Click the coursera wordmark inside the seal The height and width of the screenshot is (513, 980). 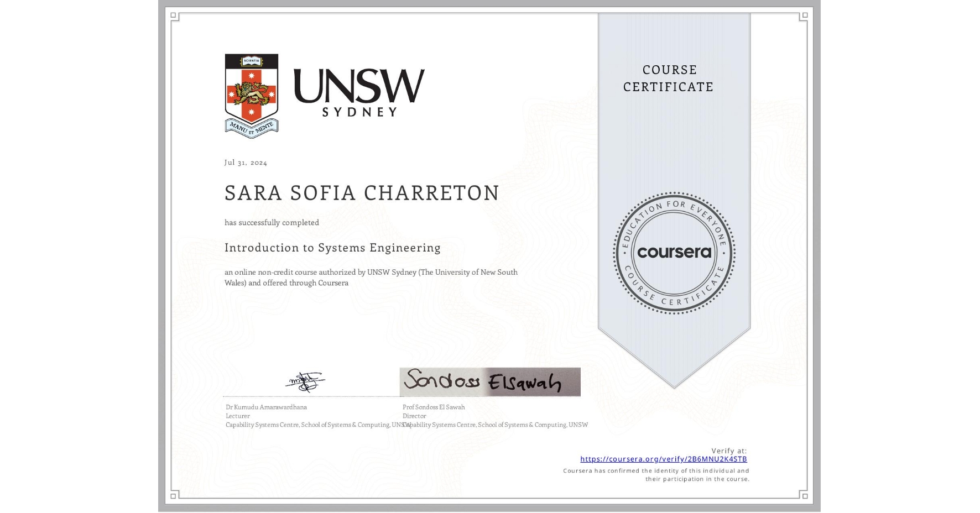coord(674,252)
